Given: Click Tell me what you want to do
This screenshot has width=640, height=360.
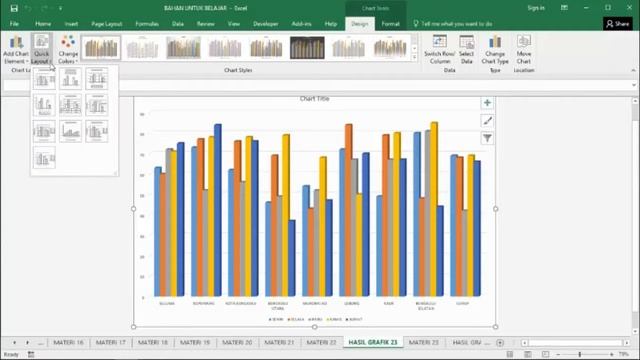Looking at the screenshot, I should coord(456,24).
